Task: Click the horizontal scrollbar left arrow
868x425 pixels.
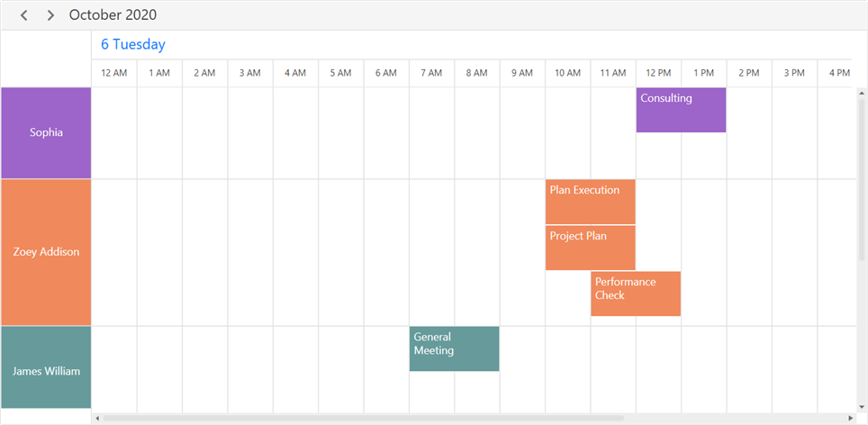Action: point(96,418)
